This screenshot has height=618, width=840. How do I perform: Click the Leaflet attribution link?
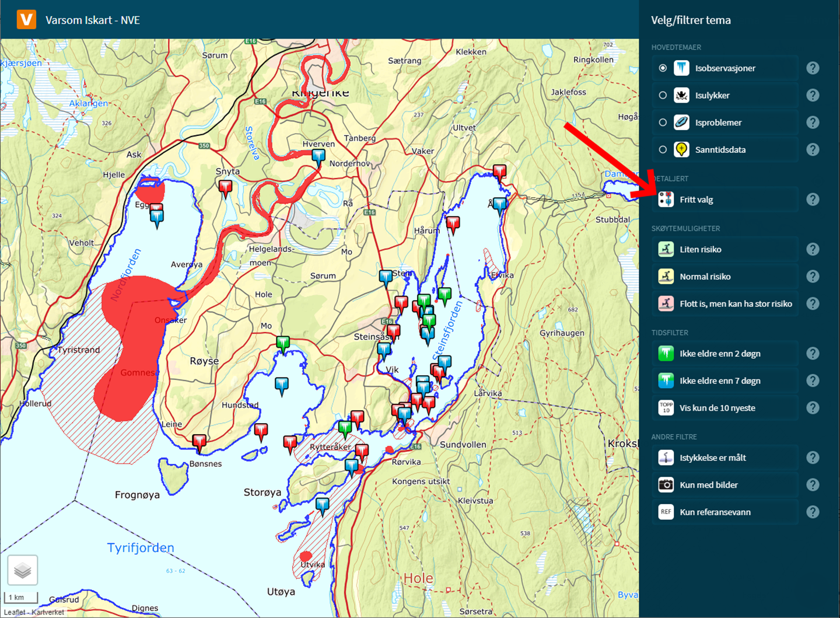pos(14,612)
